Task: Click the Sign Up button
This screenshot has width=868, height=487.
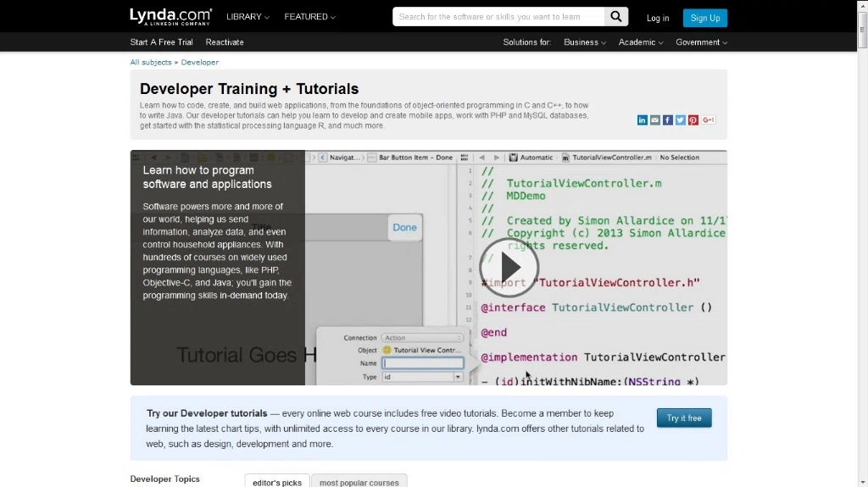Action: coord(704,18)
